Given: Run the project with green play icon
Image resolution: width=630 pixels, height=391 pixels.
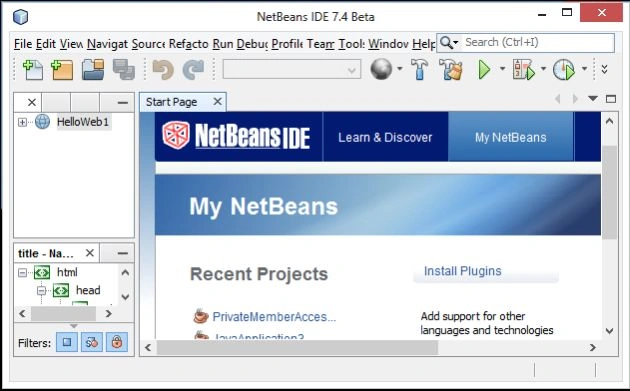Looking at the screenshot, I should point(485,70).
